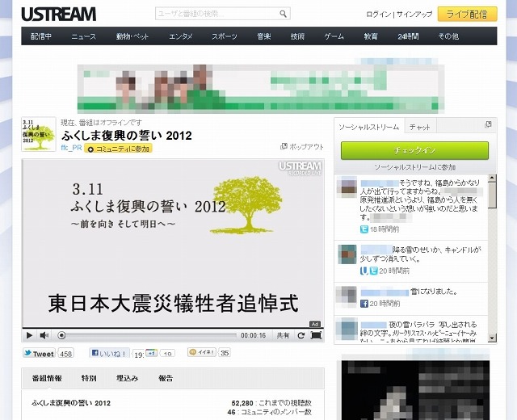Toggle fullscreen with the player fullscreen icon

point(316,335)
